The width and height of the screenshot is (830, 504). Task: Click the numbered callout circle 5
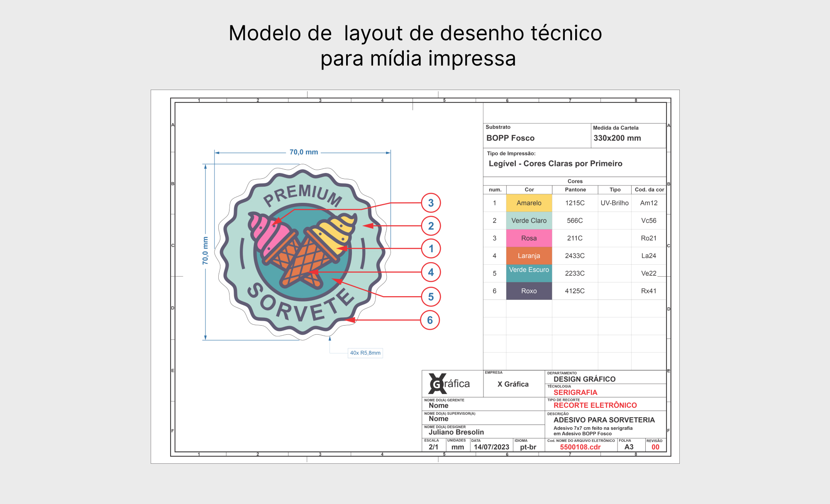(x=431, y=297)
